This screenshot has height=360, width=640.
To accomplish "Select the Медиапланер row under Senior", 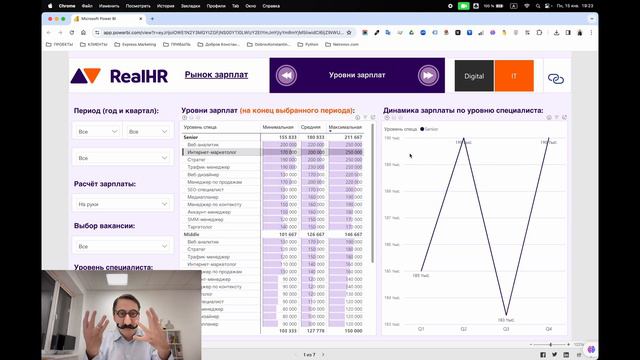I will (273, 197).
